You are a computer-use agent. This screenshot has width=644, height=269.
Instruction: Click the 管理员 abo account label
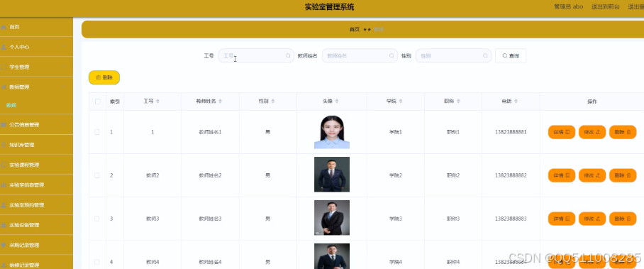coord(568,6)
